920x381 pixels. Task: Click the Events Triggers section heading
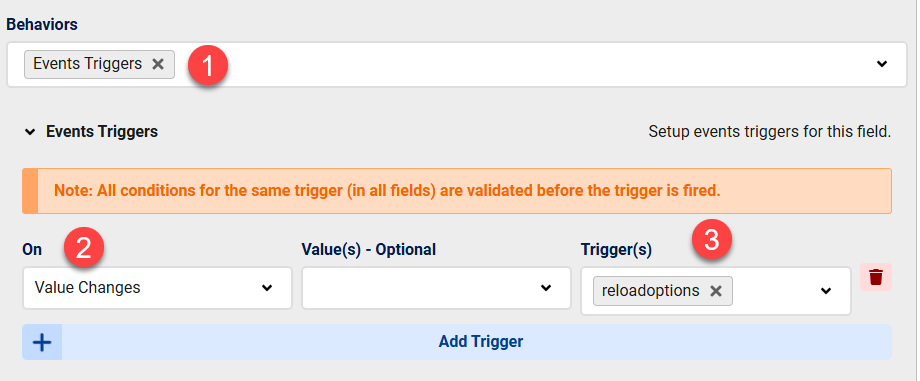point(102,132)
